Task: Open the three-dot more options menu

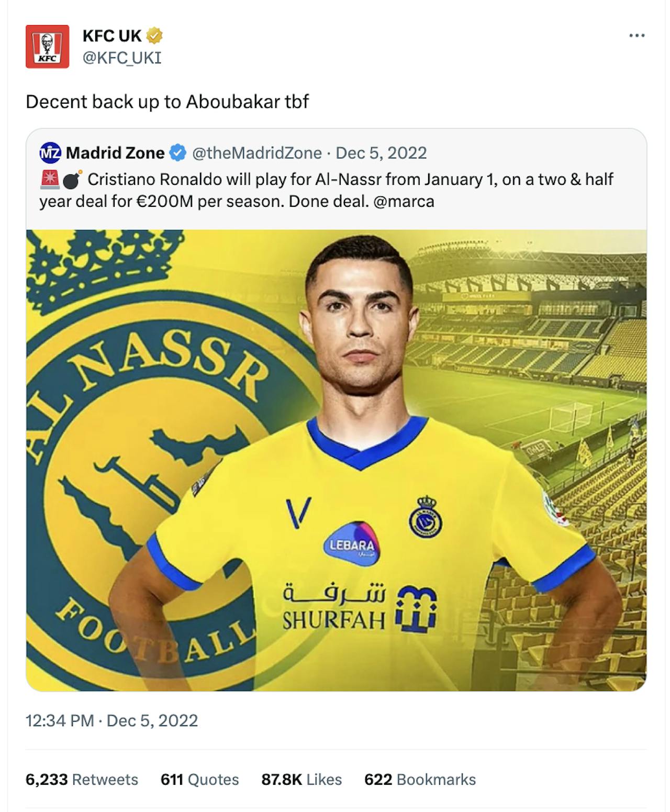Action: (x=636, y=36)
